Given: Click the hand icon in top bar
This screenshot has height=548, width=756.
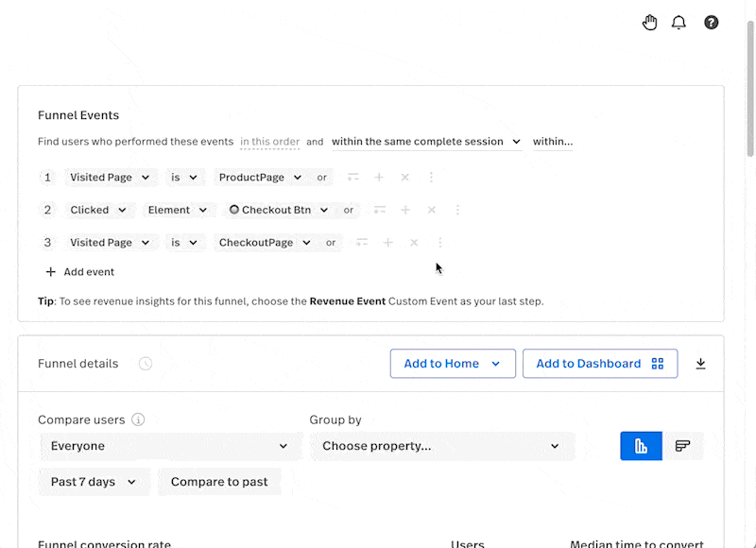Looking at the screenshot, I should point(649,23).
